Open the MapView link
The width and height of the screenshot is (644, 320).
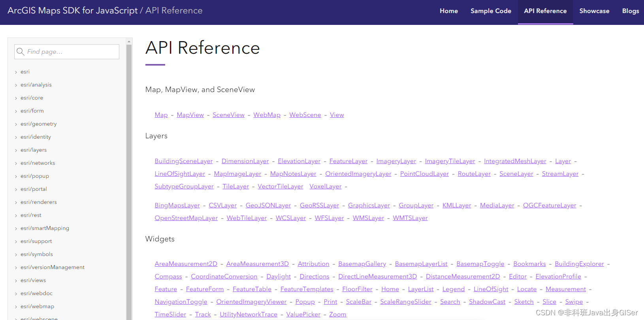(190, 115)
